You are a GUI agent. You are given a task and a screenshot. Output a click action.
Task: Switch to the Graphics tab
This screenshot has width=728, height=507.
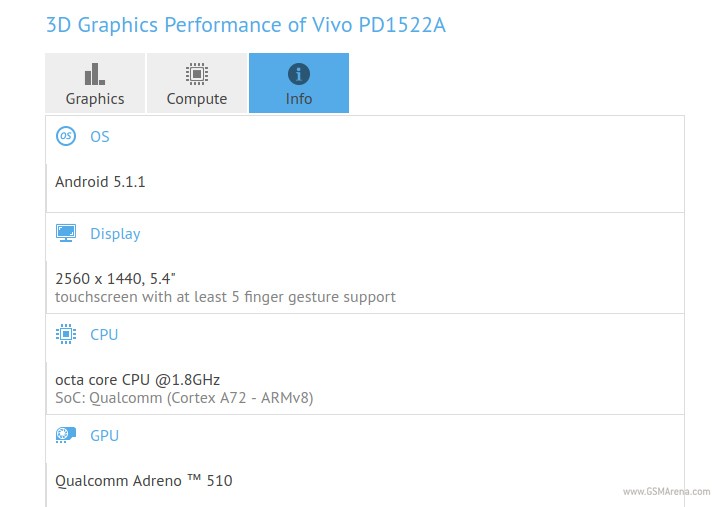tap(95, 84)
